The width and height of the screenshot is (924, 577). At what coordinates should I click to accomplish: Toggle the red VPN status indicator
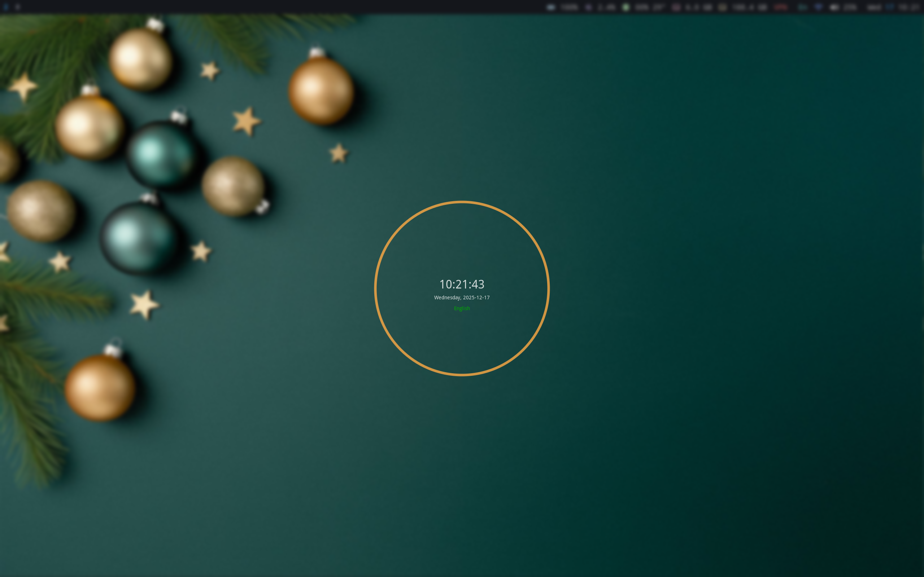(x=780, y=7)
